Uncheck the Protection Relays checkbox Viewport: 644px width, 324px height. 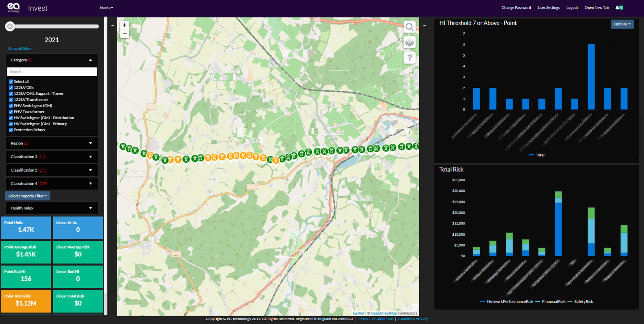click(x=11, y=130)
